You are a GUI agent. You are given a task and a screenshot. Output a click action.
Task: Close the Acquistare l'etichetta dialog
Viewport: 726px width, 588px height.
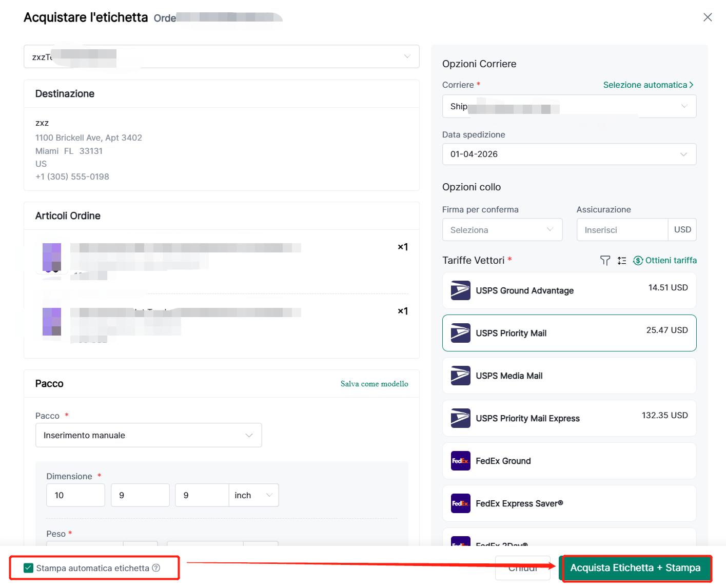(x=708, y=17)
